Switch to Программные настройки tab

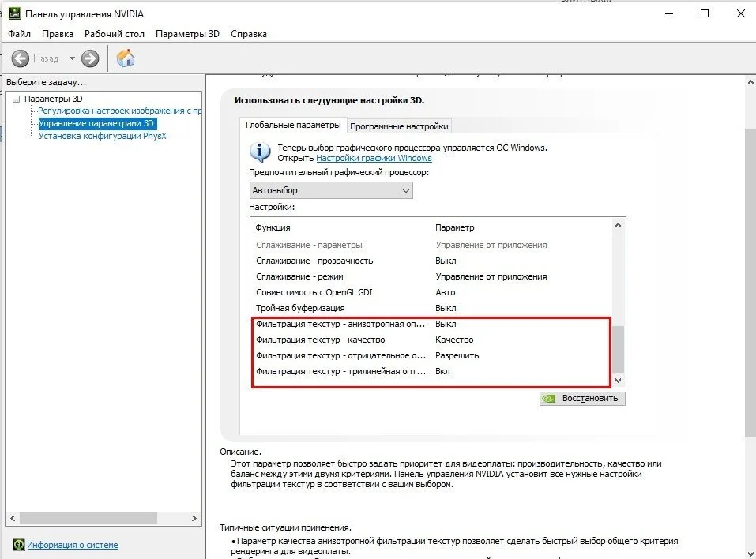point(399,126)
